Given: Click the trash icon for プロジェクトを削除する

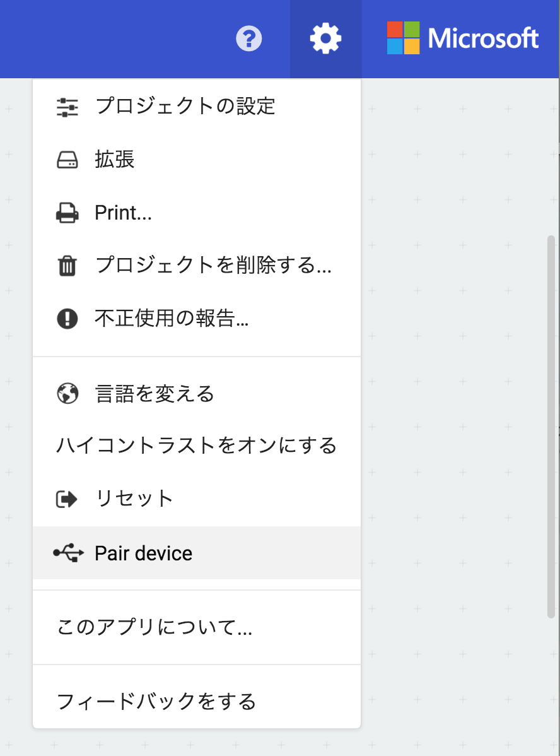Looking at the screenshot, I should pyautogui.click(x=67, y=266).
